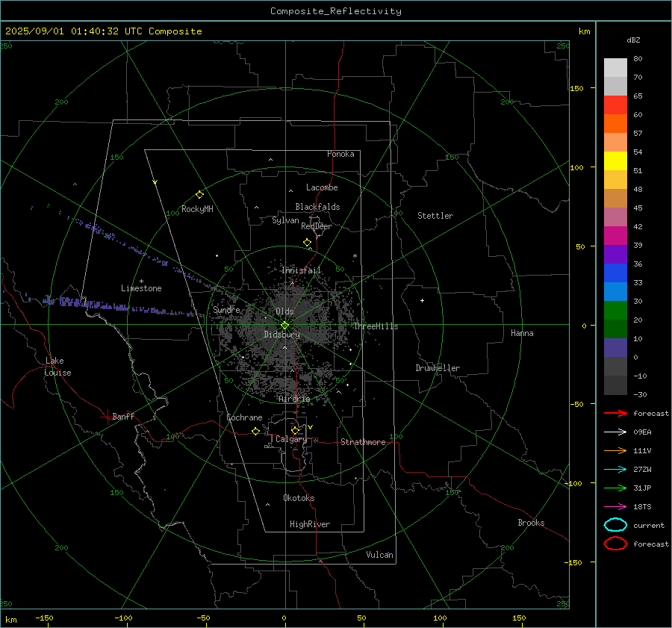Click the Olds label
This screenshot has height=628, width=672.
coord(284,311)
